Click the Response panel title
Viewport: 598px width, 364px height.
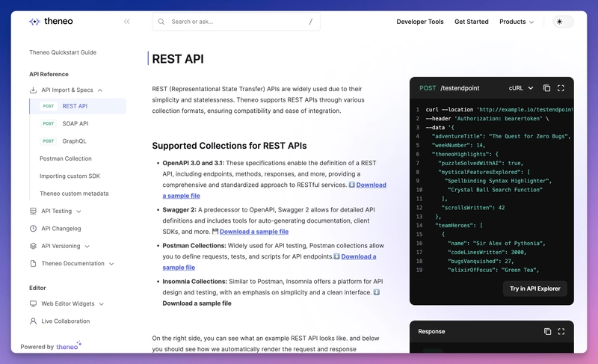[x=431, y=332]
